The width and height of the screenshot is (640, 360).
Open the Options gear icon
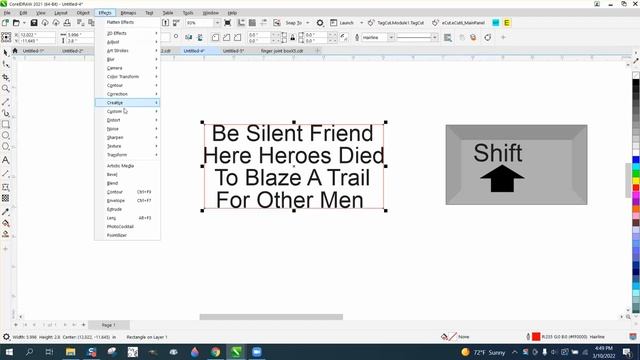320,23
